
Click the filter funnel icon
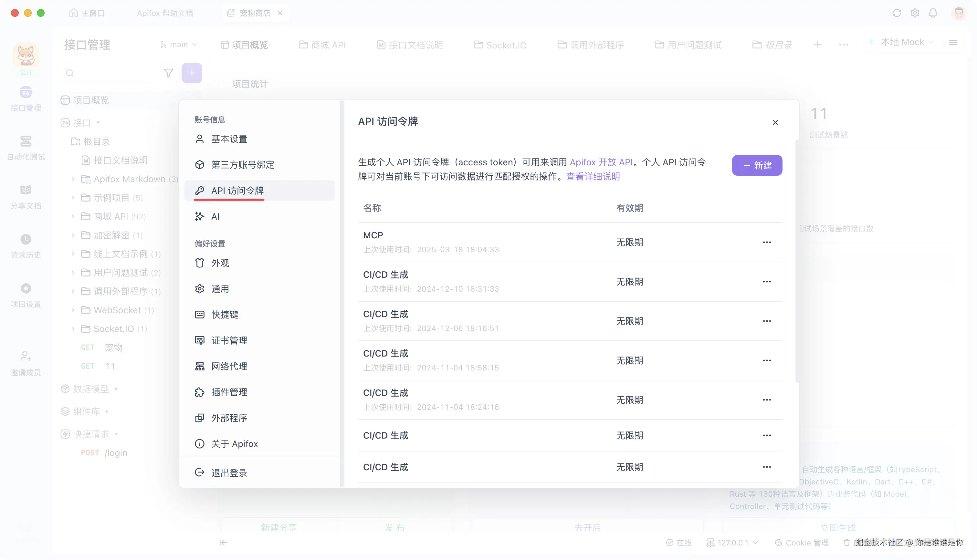click(x=168, y=73)
